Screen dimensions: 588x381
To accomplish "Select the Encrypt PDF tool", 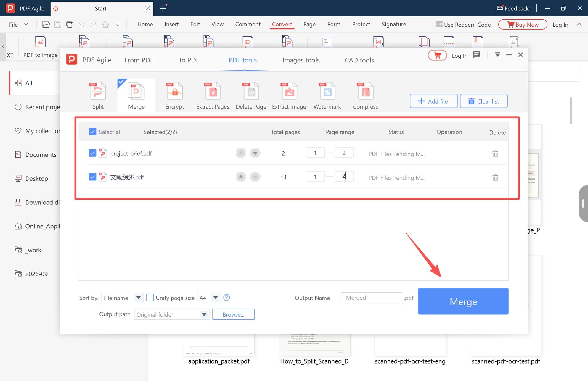I will pyautogui.click(x=174, y=96).
